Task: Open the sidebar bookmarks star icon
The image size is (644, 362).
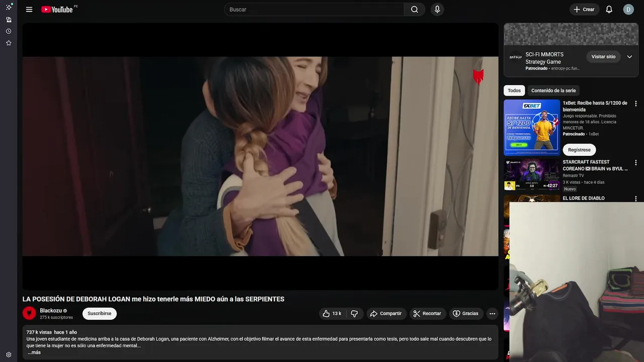Action: click(x=9, y=43)
